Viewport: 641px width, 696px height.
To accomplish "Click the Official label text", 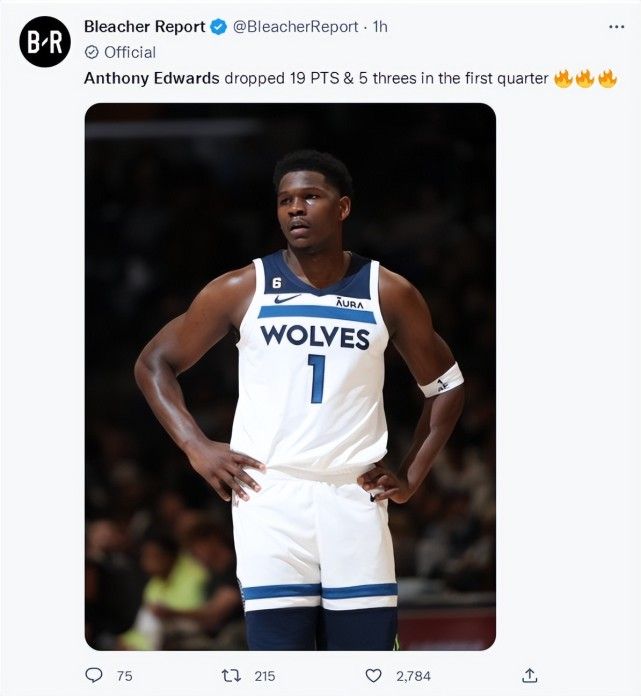I will click(x=130, y=52).
